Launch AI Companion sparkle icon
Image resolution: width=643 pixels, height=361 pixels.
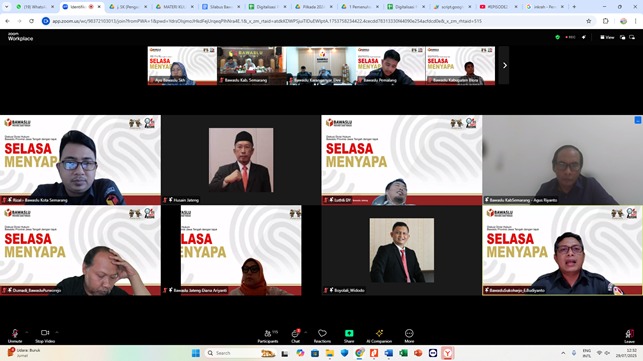[x=379, y=336]
